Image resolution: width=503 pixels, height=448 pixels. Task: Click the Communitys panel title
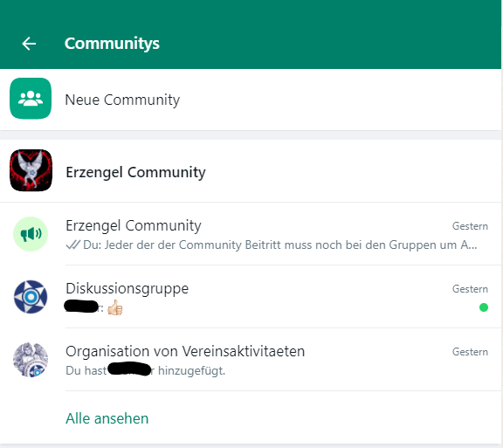point(112,44)
